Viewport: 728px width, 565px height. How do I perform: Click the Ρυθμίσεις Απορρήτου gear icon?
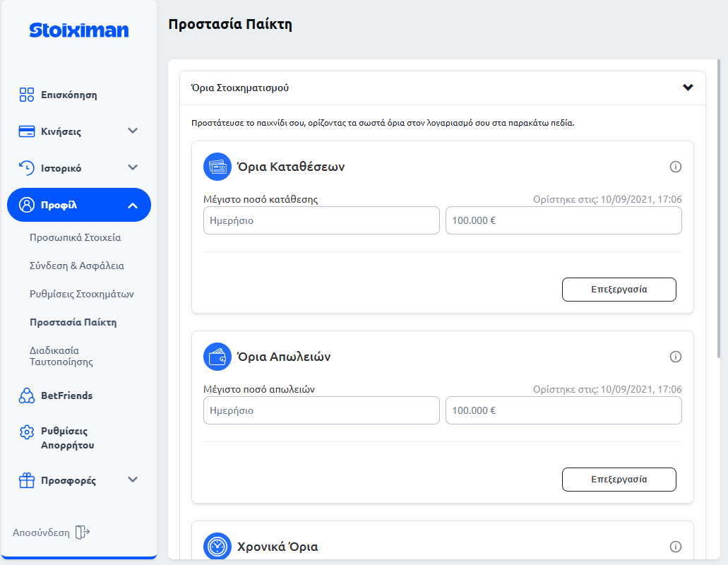(27, 432)
